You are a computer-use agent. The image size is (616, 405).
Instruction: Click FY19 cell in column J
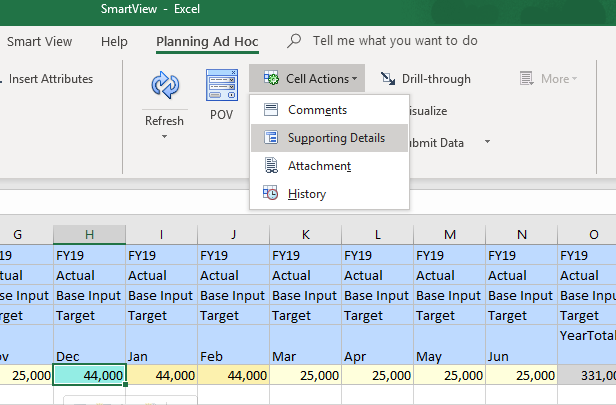click(x=234, y=255)
